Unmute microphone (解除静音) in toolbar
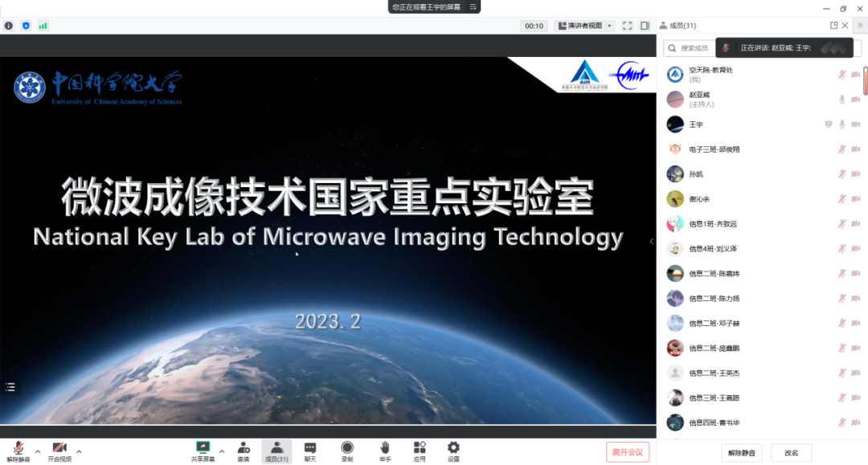 point(18,451)
